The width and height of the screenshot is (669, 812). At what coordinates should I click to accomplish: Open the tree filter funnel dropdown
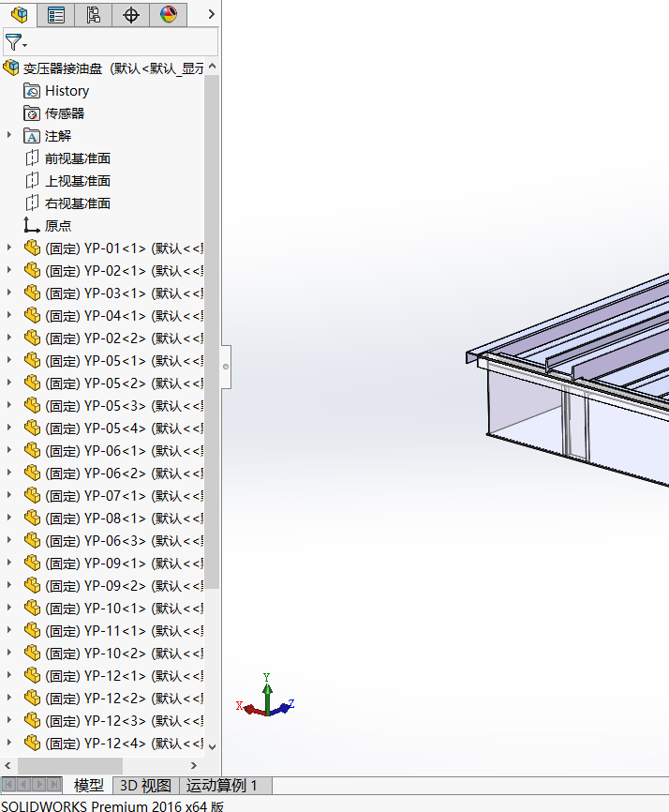tap(16, 42)
